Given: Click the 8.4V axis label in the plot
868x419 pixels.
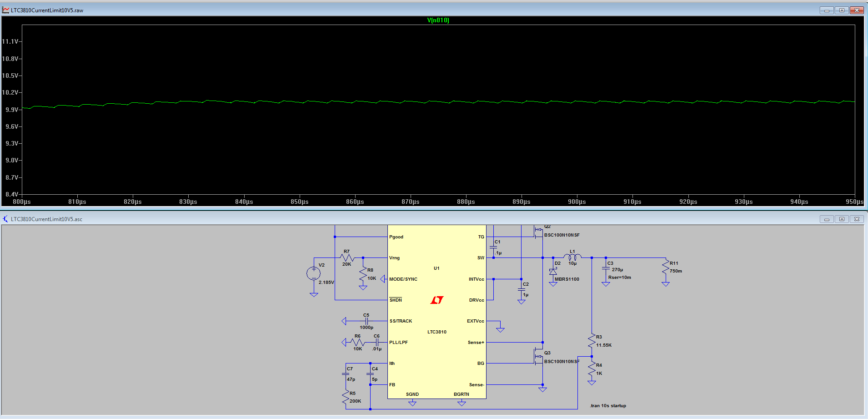Looking at the screenshot, I should coord(12,194).
